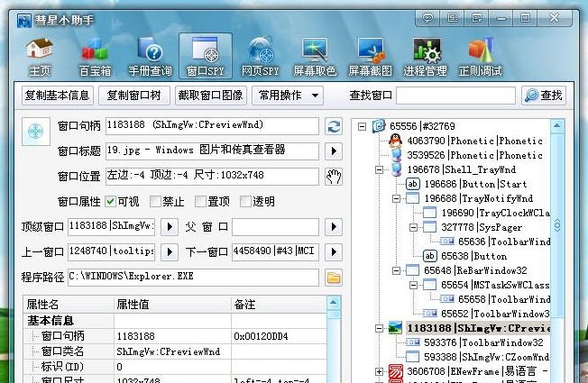
Task: Select tree node 593388 ShImgVw:CZoomWnd
Action: (487, 357)
